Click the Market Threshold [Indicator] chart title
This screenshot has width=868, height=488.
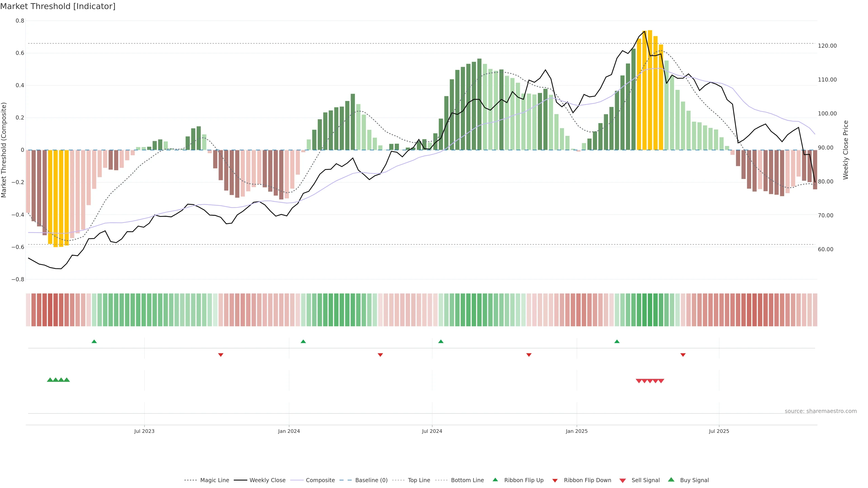(58, 6)
